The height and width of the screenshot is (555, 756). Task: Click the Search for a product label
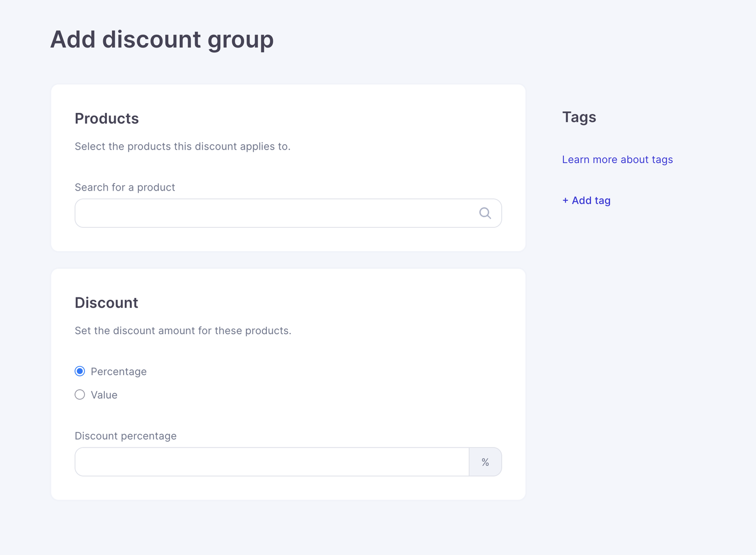(x=125, y=187)
